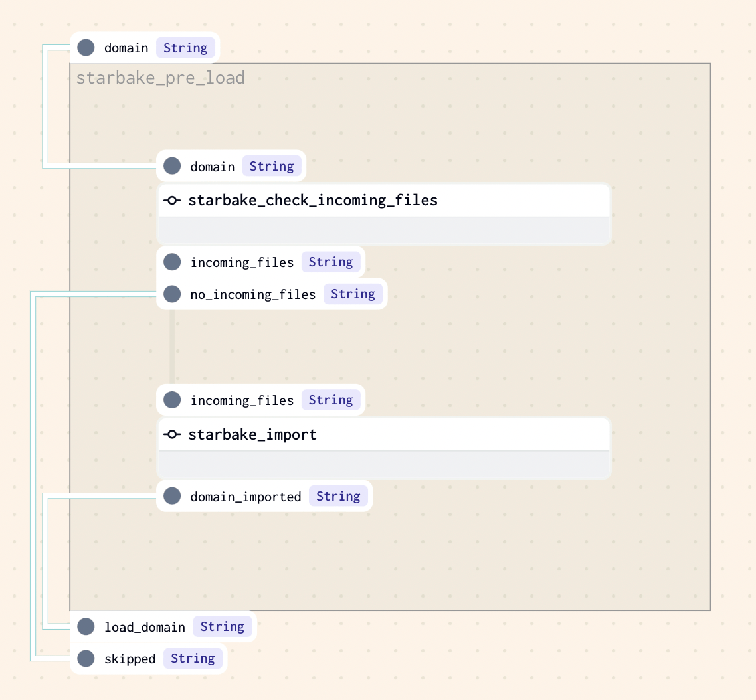756x700 pixels.
Task: Click the skipped output port circle
Action: (86, 658)
